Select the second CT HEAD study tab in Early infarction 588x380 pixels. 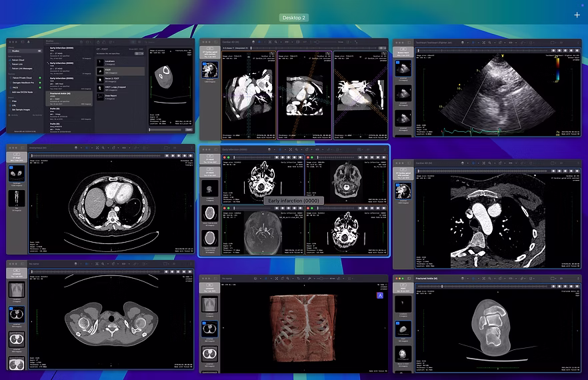pyautogui.click(x=209, y=173)
